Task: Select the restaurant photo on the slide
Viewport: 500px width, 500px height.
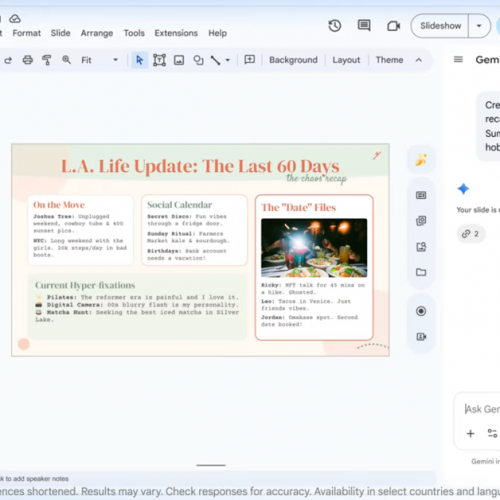Action: click(314, 248)
